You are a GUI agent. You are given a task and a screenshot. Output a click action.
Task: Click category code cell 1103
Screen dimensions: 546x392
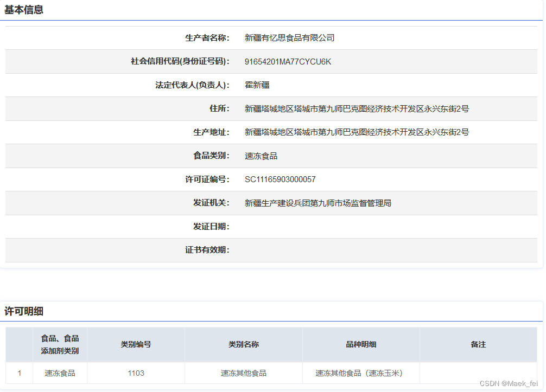click(136, 373)
